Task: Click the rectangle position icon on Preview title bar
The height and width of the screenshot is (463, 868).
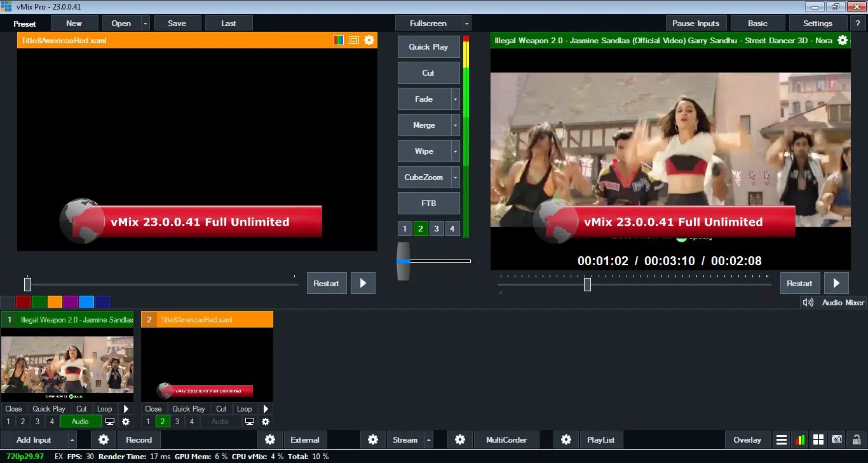Action: coord(354,40)
